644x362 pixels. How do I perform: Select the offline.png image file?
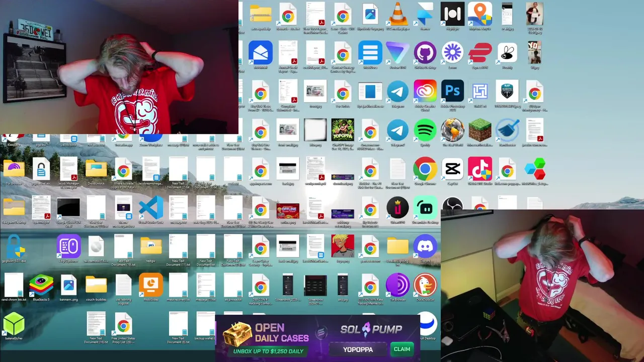point(288,210)
